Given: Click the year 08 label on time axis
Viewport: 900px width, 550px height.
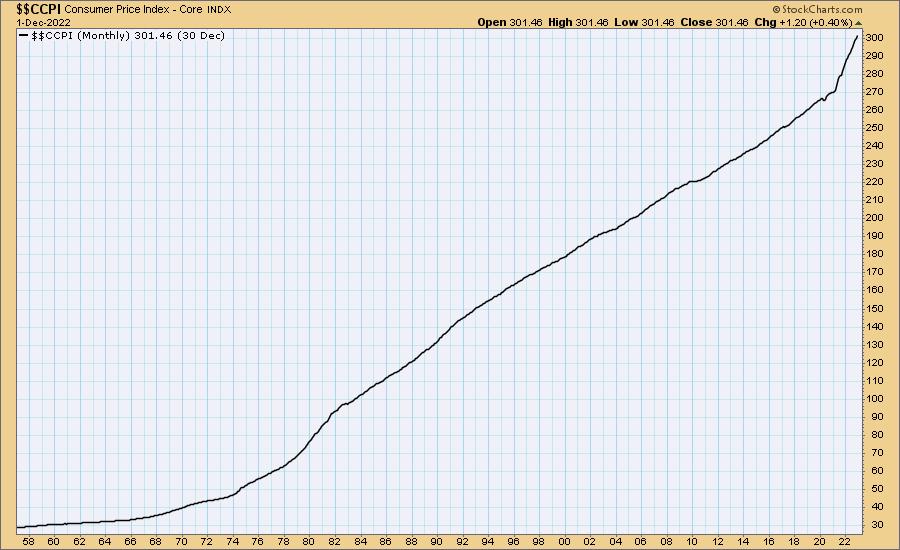Looking at the screenshot, I should click(x=667, y=541).
